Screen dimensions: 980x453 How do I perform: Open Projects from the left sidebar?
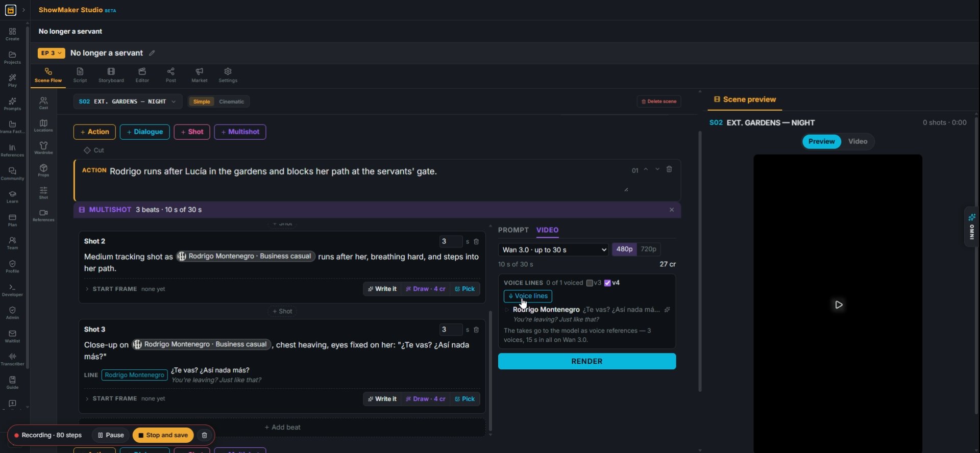12,58
